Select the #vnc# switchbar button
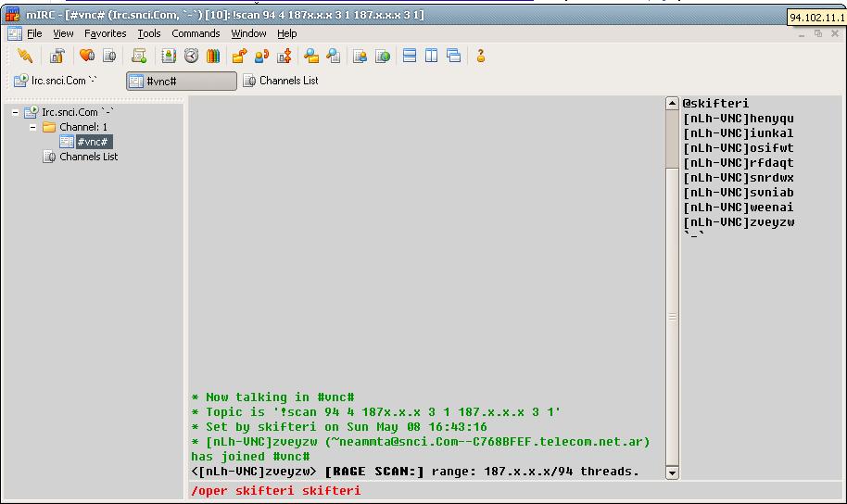Viewport: 847px width, 504px height. pyautogui.click(x=182, y=81)
